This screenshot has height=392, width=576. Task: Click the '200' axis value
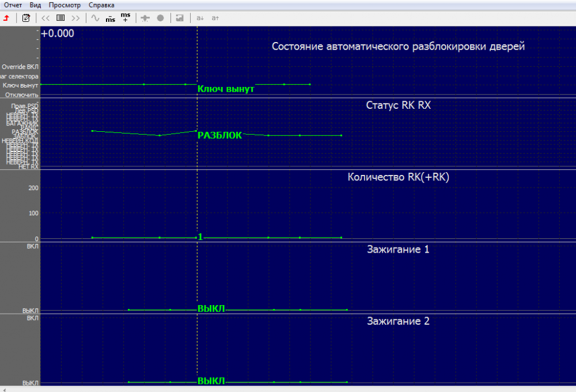click(x=33, y=188)
